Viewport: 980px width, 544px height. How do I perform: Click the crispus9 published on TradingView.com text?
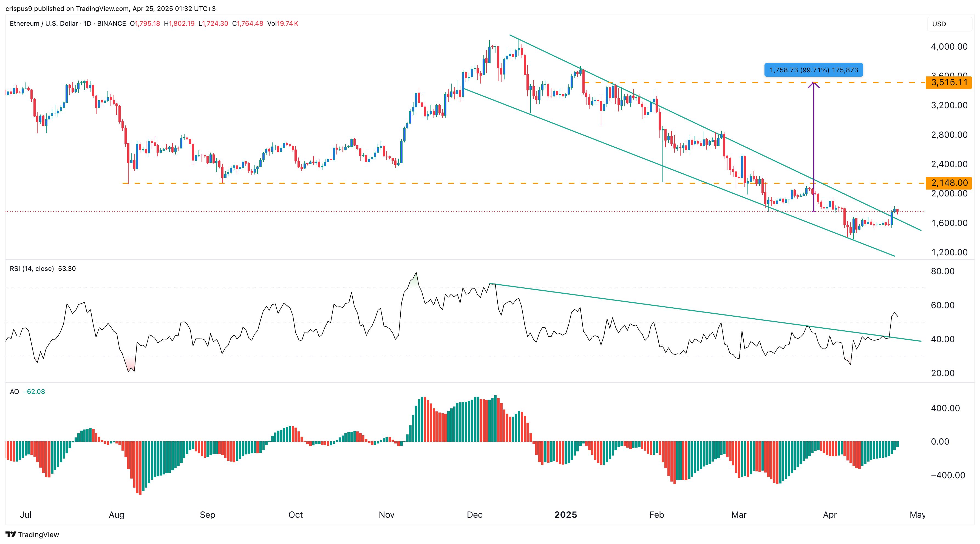(x=67, y=8)
